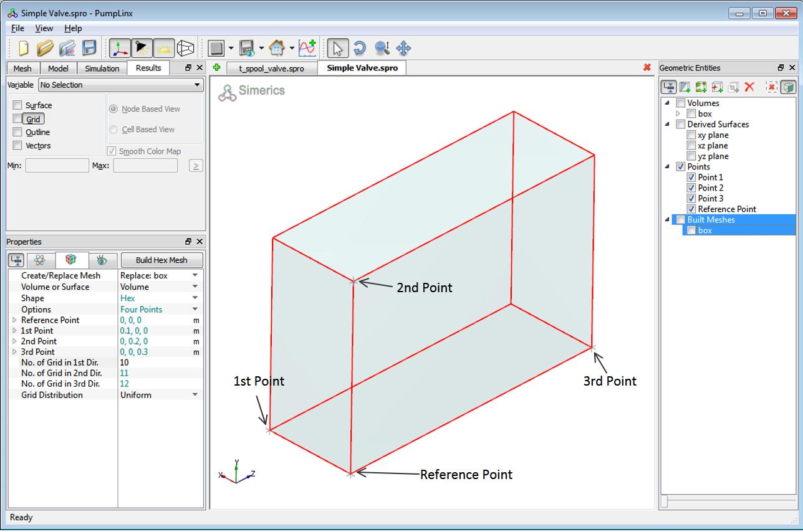Select the mesh cube icon in Properties panel
Image resolution: width=803 pixels, height=532 pixels.
click(72, 260)
